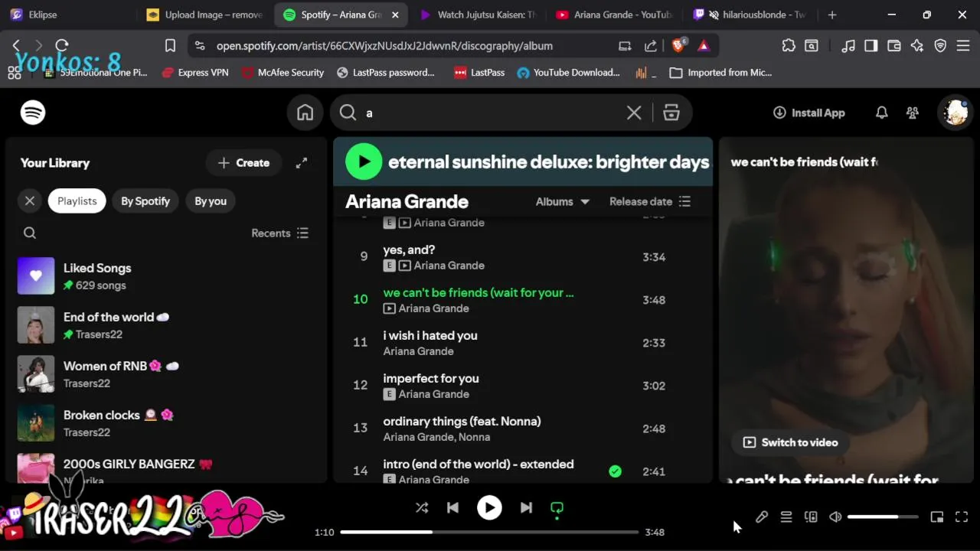The image size is (980, 551).
Task: Click Switch to video button
Action: (791, 442)
